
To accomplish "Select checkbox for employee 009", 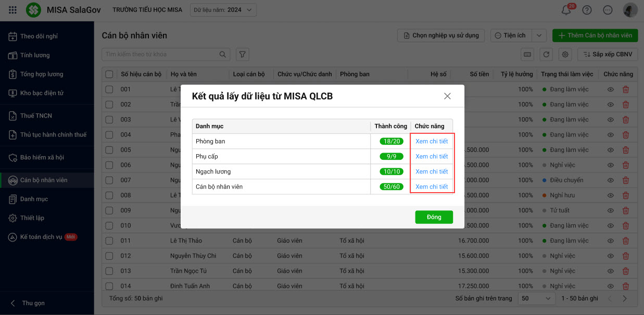I will click(x=109, y=210).
